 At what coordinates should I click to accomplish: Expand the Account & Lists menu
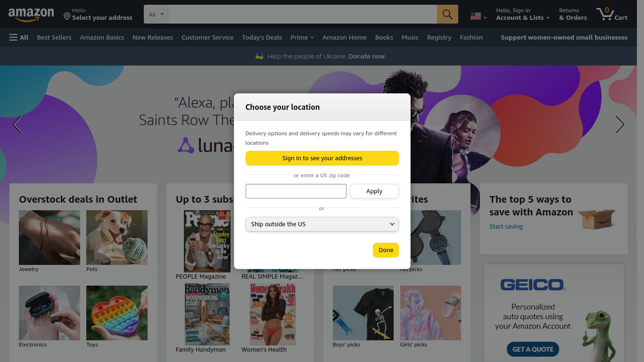(x=523, y=14)
